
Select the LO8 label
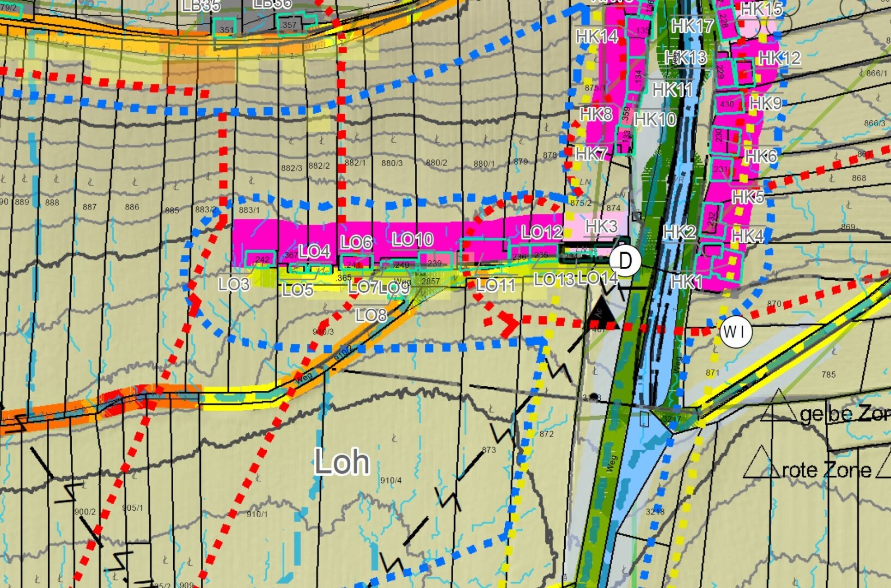pos(370,315)
